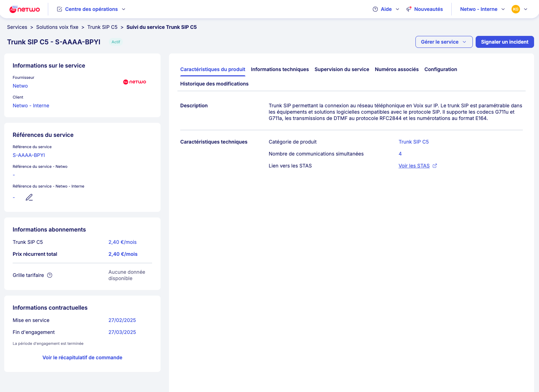The width and height of the screenshot is (539, 392).
Task: Click the Aucune donnée disponible text
Action: coord(127,275)
